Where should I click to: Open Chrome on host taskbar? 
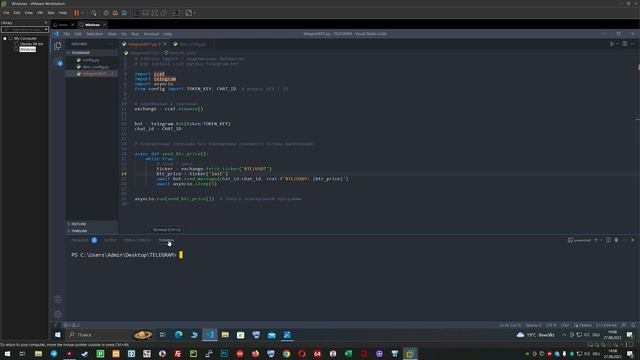pyautogui.click(x=286, y=353)
